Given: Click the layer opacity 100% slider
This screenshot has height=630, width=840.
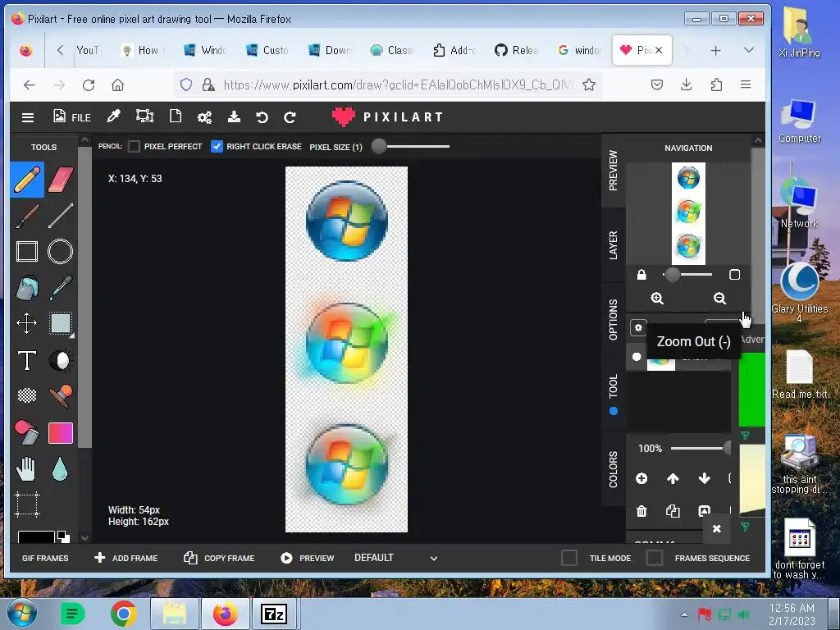Looking at the screenshot, I should (699, 448).
